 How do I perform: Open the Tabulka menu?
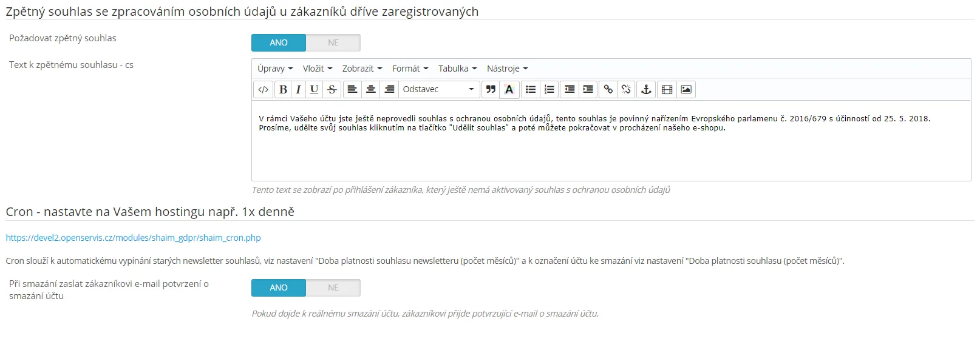click(x=457, y=69)
